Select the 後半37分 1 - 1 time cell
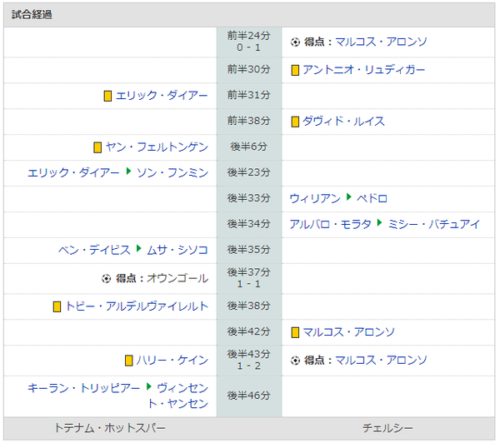500x448 pixels. click(x=248, y=278)
